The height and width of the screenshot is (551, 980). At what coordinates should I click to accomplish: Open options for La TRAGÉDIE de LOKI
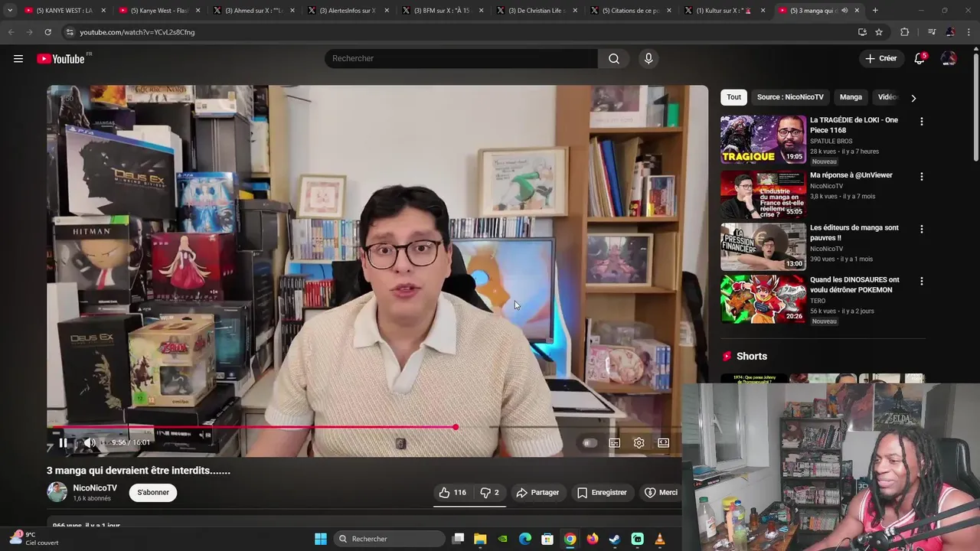(x=921, y=121)
